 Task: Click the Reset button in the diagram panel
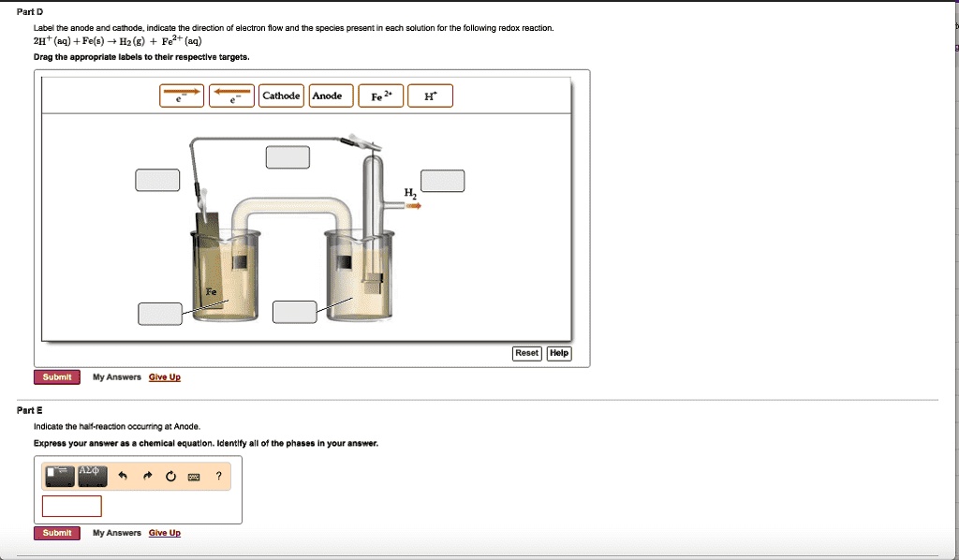pyautogui.click(x=525, y=353)
